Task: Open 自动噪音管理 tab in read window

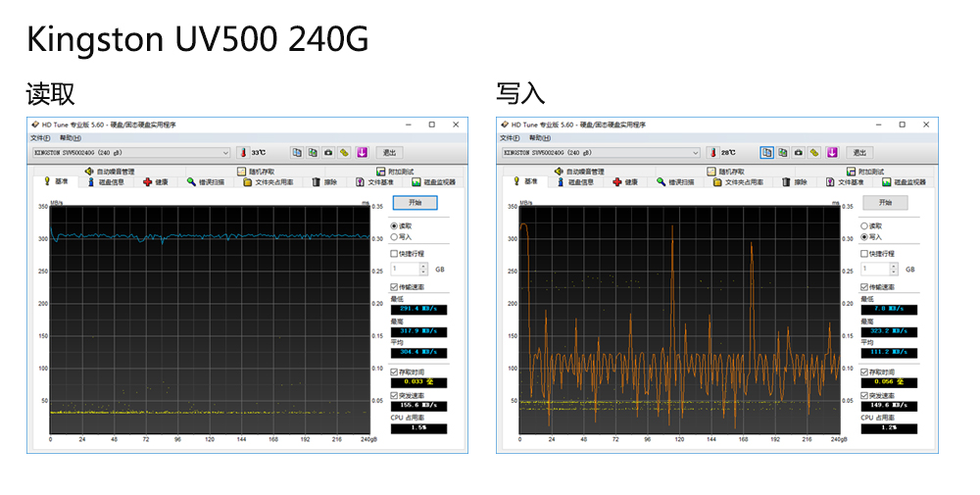Action: coord(110,172)
